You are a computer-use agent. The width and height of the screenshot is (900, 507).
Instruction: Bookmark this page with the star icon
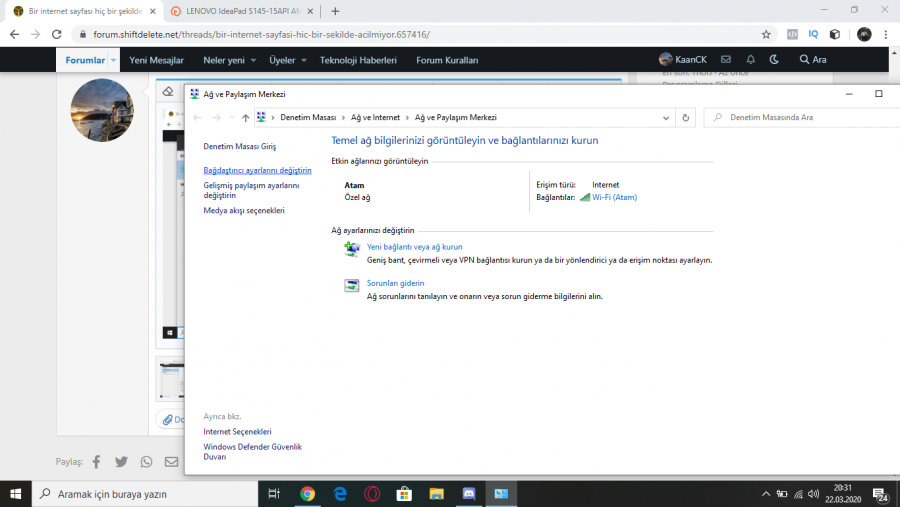coord(766,34)
